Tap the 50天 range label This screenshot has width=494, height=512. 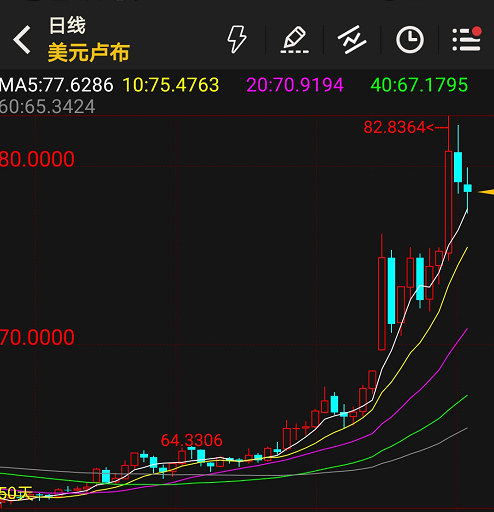16,493
